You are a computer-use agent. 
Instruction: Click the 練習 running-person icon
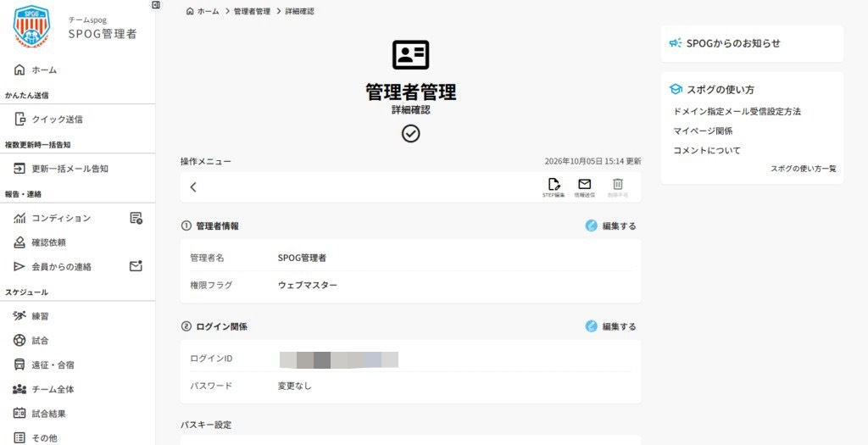pos(19,316)
